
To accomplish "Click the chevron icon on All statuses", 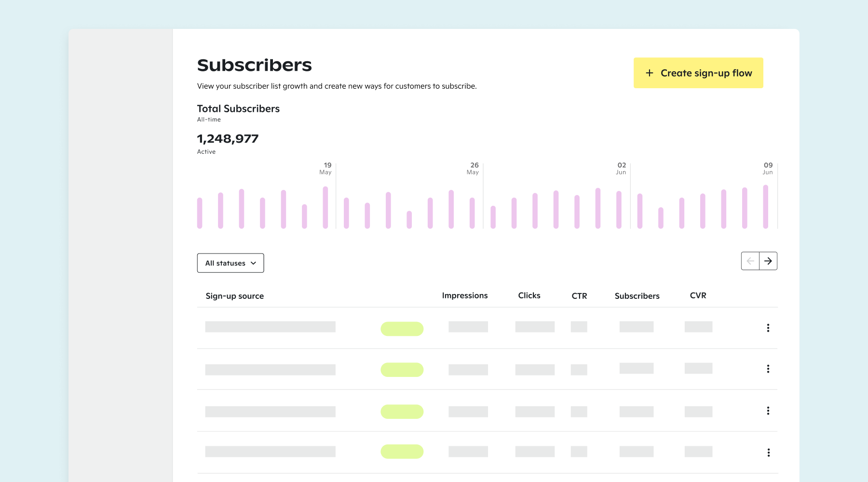I will 254,263.
